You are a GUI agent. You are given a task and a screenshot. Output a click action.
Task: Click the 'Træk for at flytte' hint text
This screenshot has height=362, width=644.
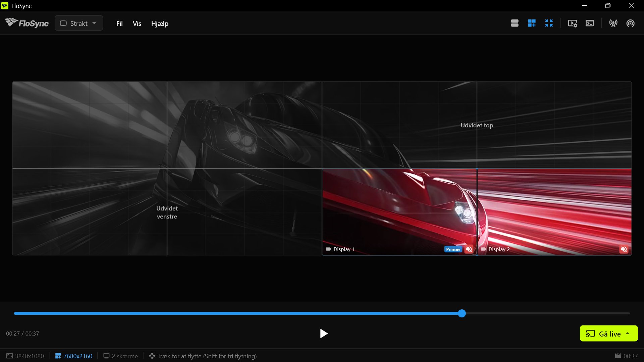click(x=207, y=356)
